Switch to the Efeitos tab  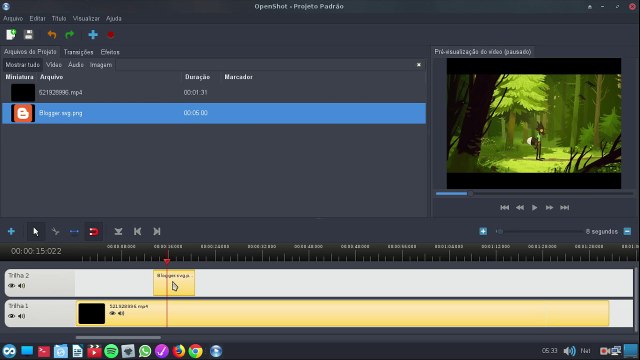[110, 52]
